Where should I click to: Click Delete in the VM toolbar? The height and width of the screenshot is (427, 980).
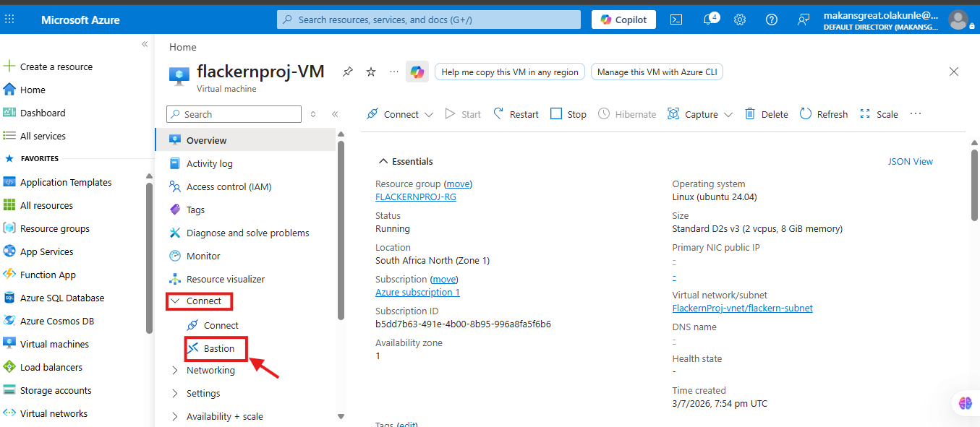(x=767, y=114)
